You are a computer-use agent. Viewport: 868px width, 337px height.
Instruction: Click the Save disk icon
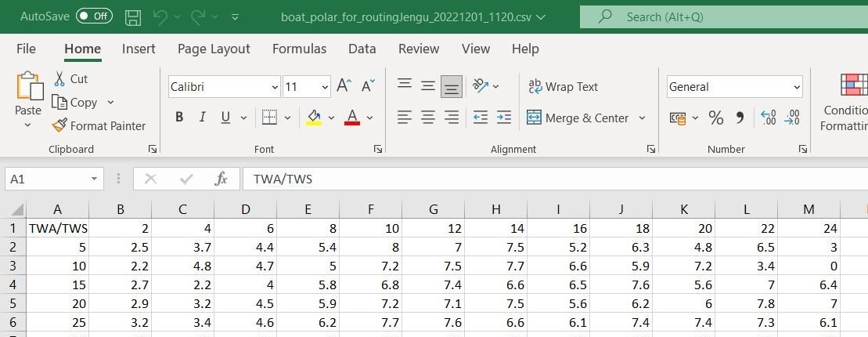(x=133, y=16)
